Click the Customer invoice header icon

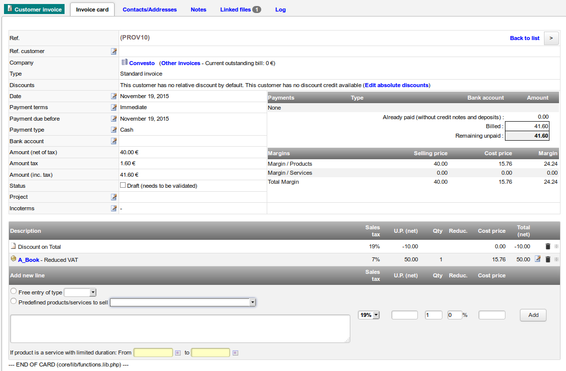(10, 9)
